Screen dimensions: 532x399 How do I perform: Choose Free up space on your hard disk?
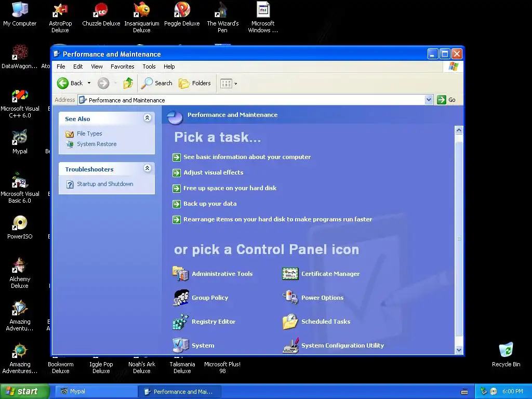pos(230,188)
